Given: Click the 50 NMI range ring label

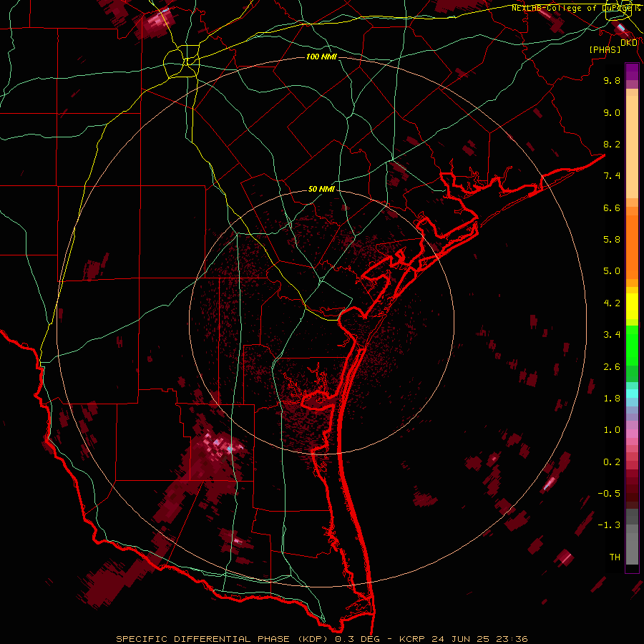Looking at the screenshot, I should (x=321, y=190).
